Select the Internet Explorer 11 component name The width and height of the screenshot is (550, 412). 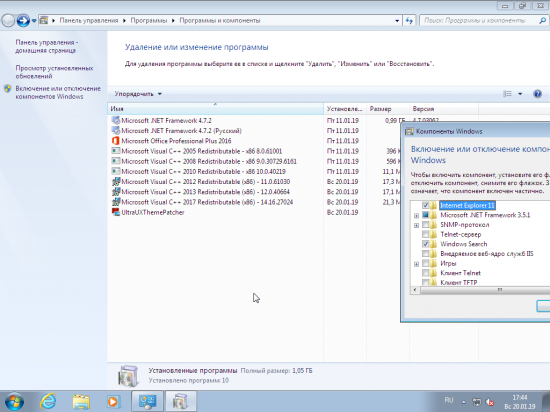pyautogui.click(x=467, y=205)
